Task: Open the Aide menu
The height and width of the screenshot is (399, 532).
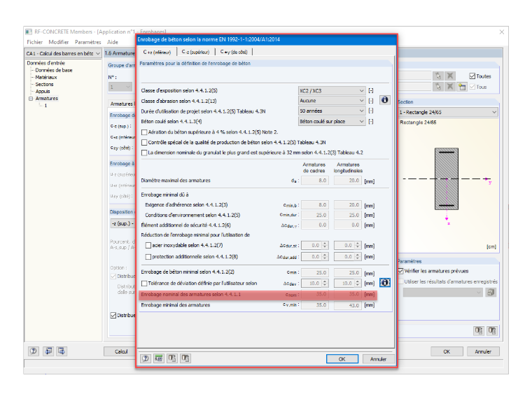Action: click(x=113, y=42)
